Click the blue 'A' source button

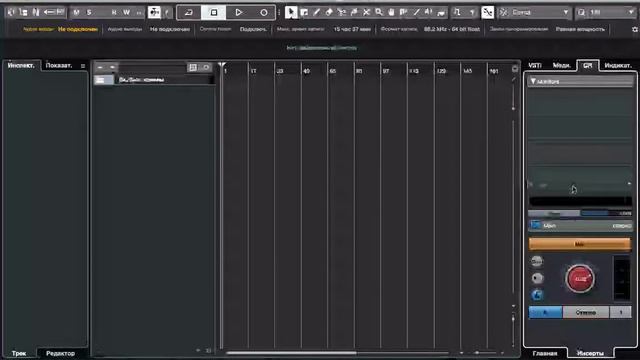click(545, 312)
